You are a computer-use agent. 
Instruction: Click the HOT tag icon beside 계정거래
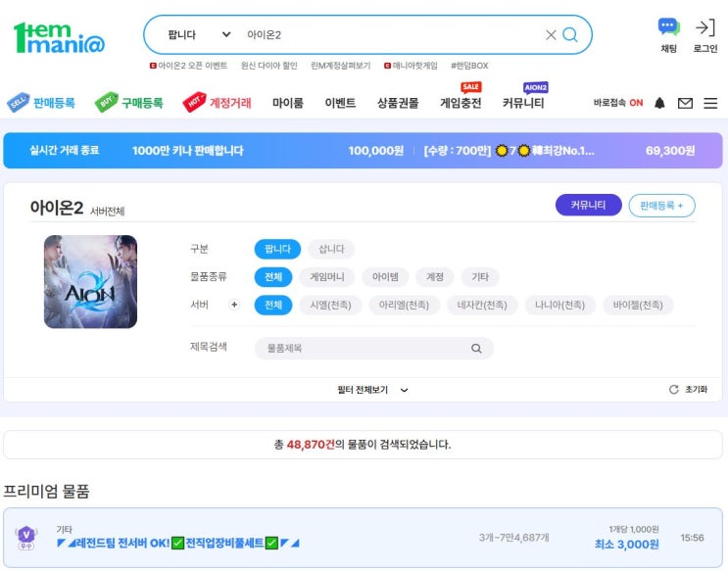tap(194, 102)
